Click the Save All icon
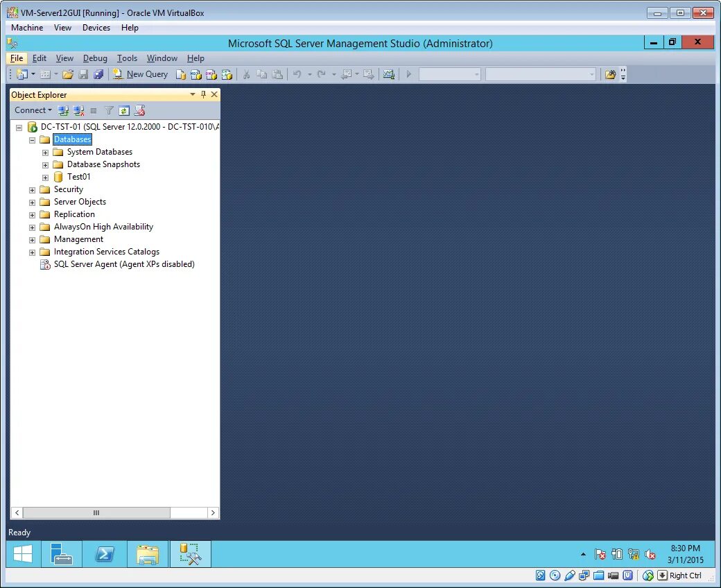Screen dimensions: 721x588 point(98,74)
